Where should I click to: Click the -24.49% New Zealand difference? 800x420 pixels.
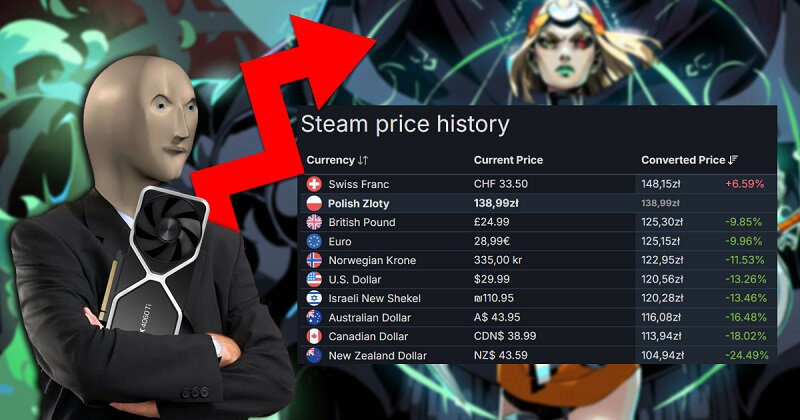(x=746, y=355)
